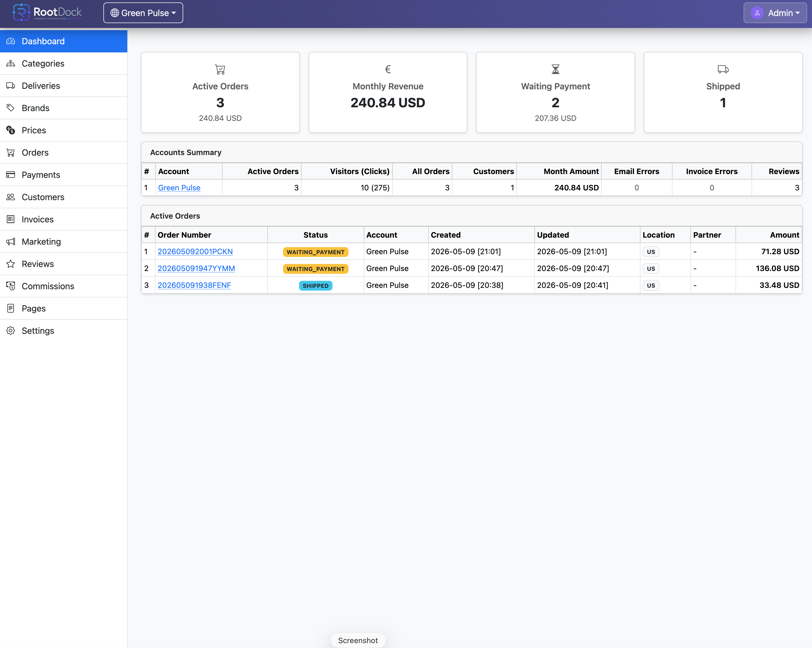The height and width of the screenshot is (648, 812).
Task: Click the US location badge for order 202605091938FENF
Action: pos(651,286)
